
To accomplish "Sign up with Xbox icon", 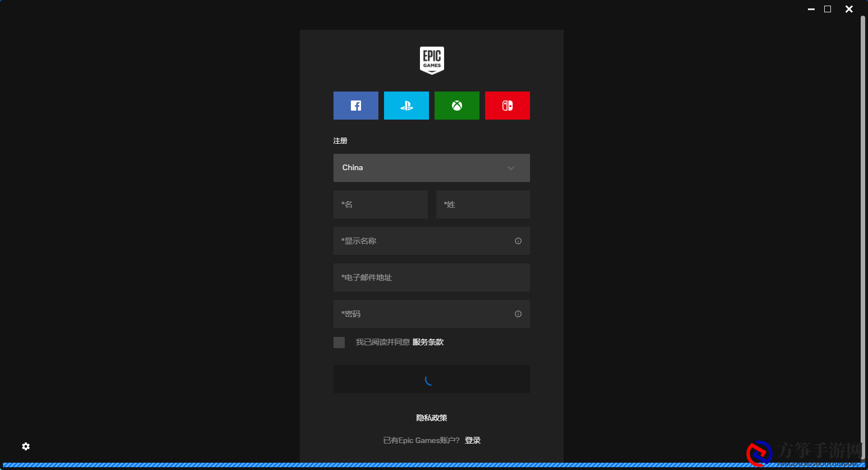I will pos(457,106).
